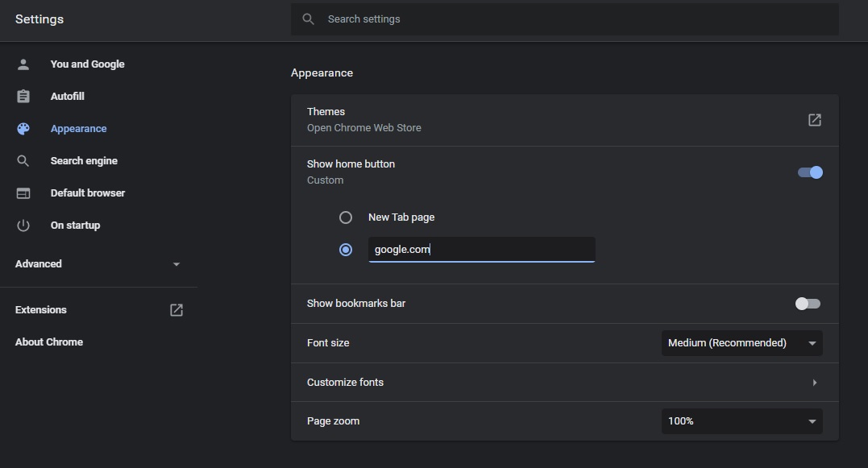868x468 pixels.
Task: Click the Search settings field
Action: (564, 19)
